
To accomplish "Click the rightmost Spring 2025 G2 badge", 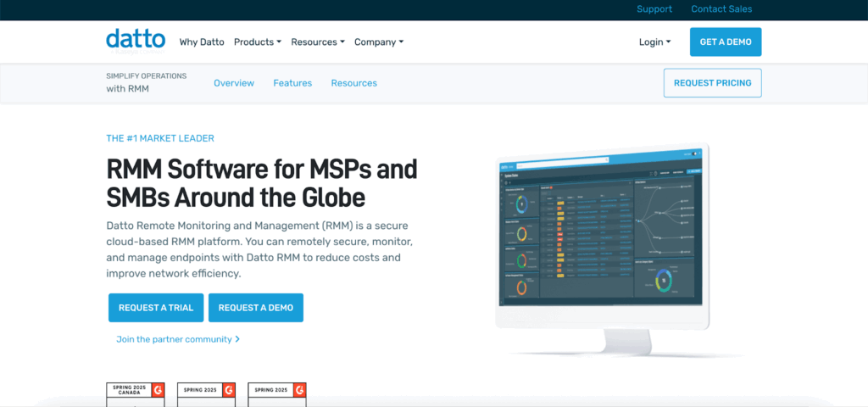I will 276,393.
